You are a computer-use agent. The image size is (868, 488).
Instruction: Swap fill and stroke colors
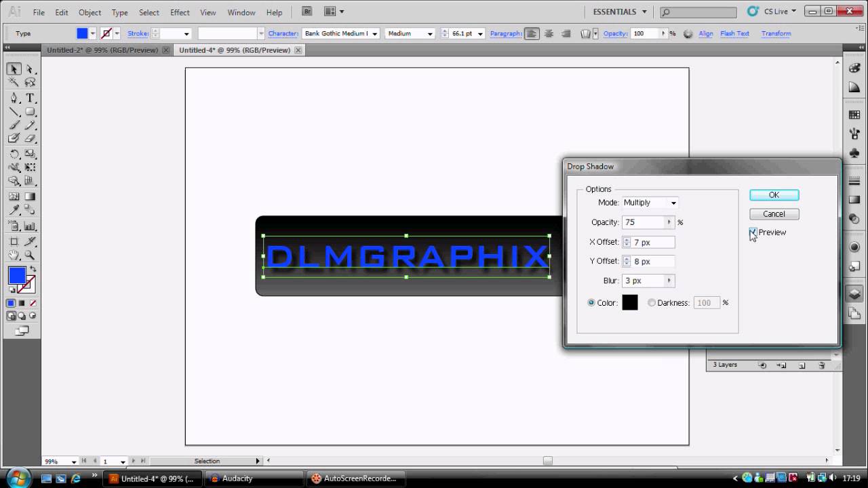pyautogui.click(x=33, y=270)
